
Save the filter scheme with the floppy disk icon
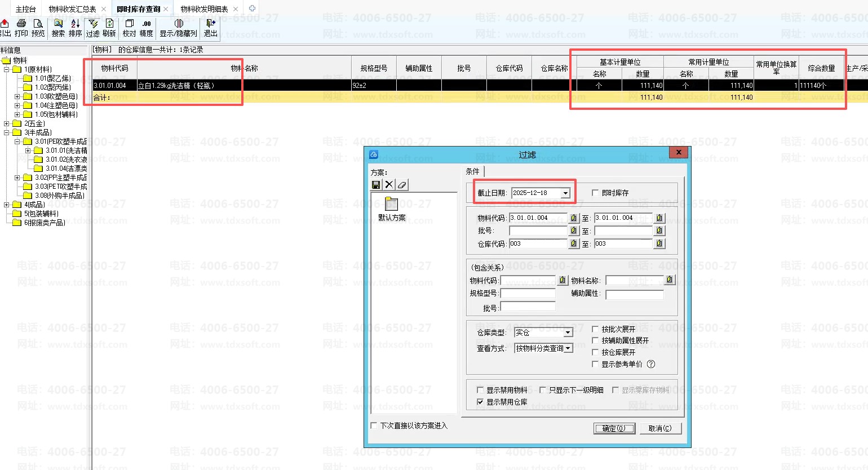click(376, 185)
